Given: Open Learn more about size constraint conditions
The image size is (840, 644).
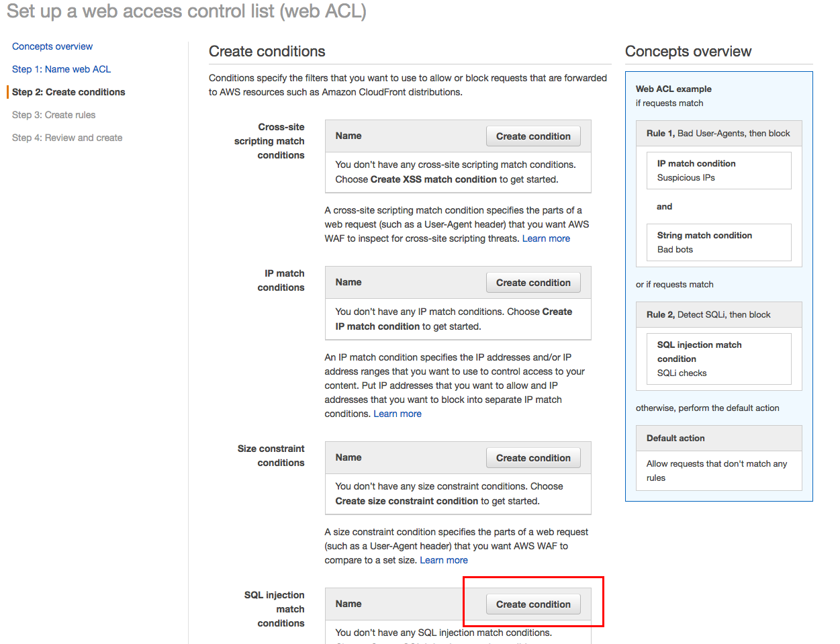Looking at the screenshot, I should (444, 560).
